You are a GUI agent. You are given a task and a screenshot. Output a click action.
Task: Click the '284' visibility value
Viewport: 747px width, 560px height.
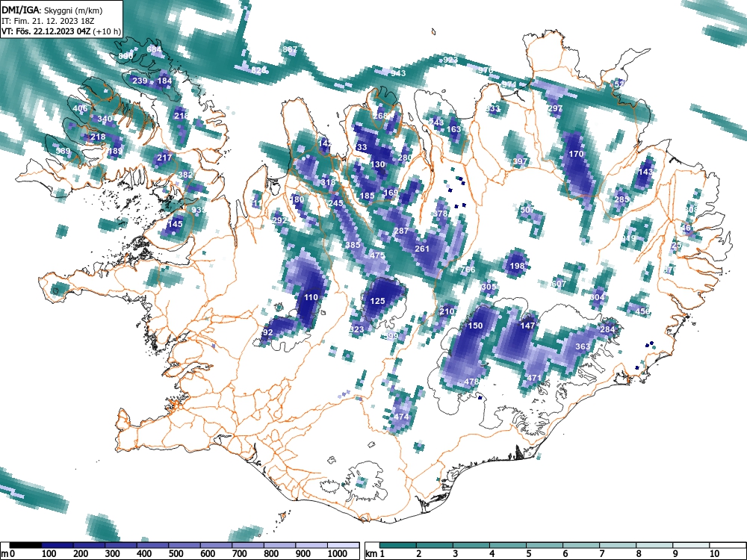coord(607,329)
